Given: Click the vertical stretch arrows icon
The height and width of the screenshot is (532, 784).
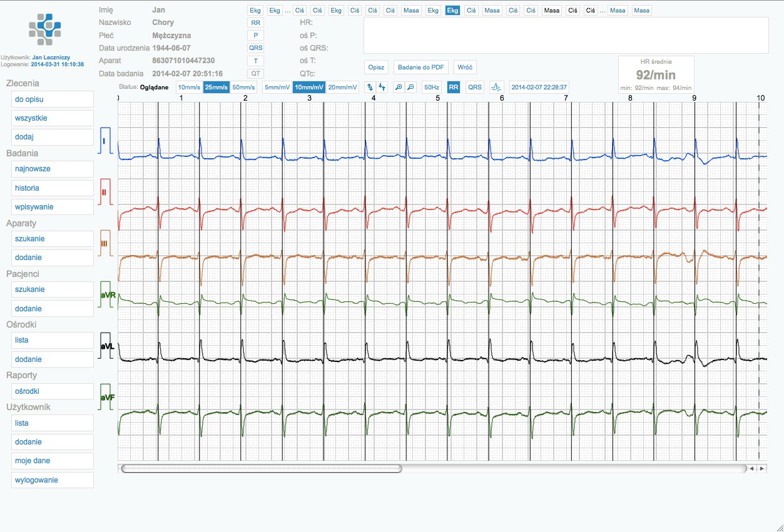Looking at the screenshot, I should point(370,87).
